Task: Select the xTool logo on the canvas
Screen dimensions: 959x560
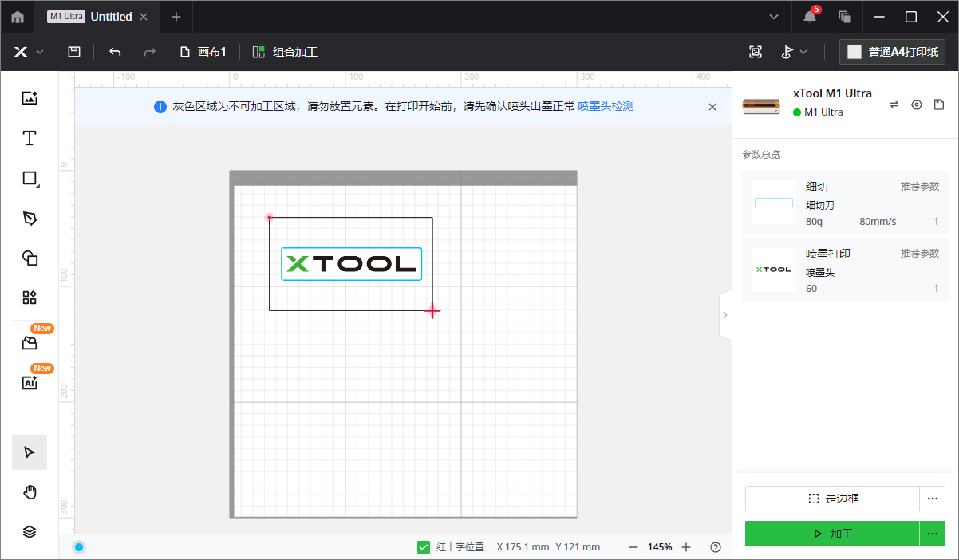Action: 352,264
